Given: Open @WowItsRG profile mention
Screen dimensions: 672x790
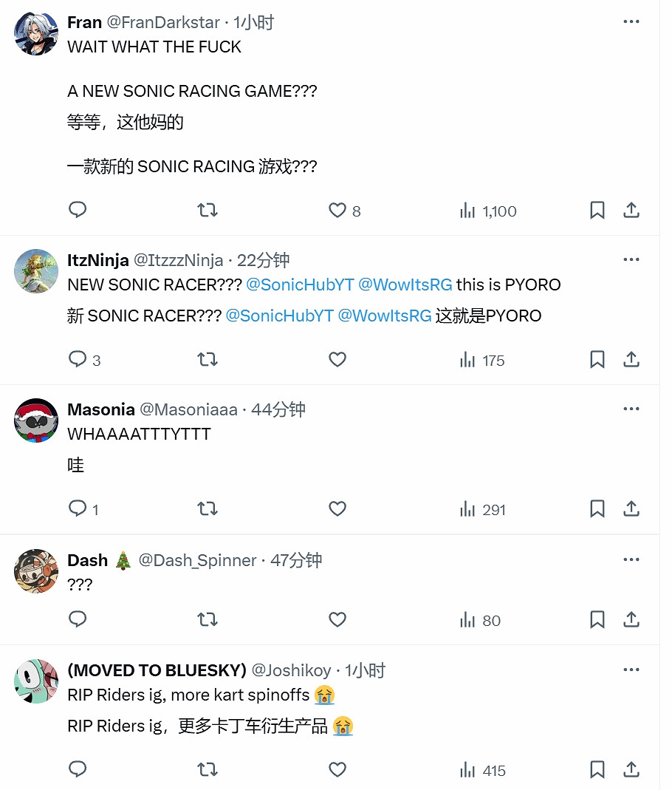Looking at the screenshot, I should (x=405, y=285).
